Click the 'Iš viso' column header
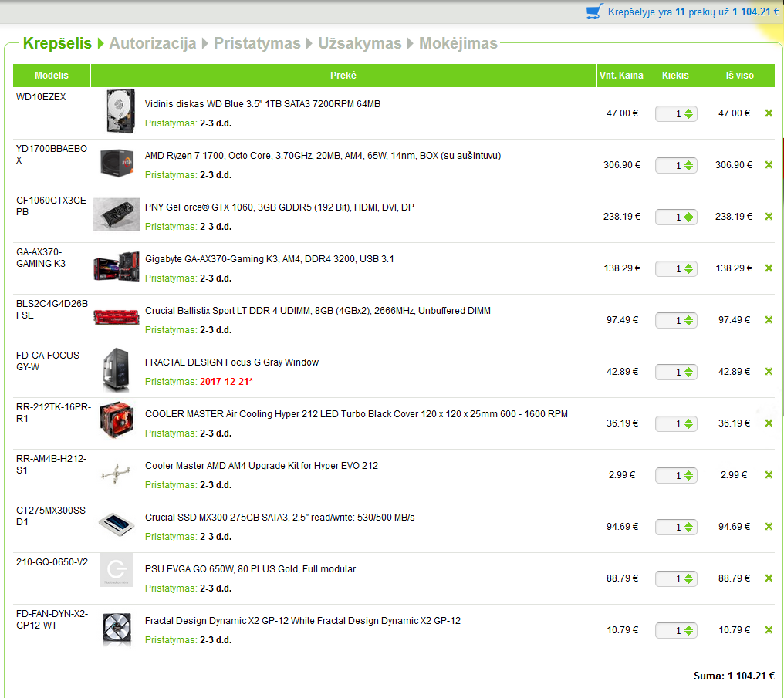The image size is (784, 698). (x=740, y=76)
